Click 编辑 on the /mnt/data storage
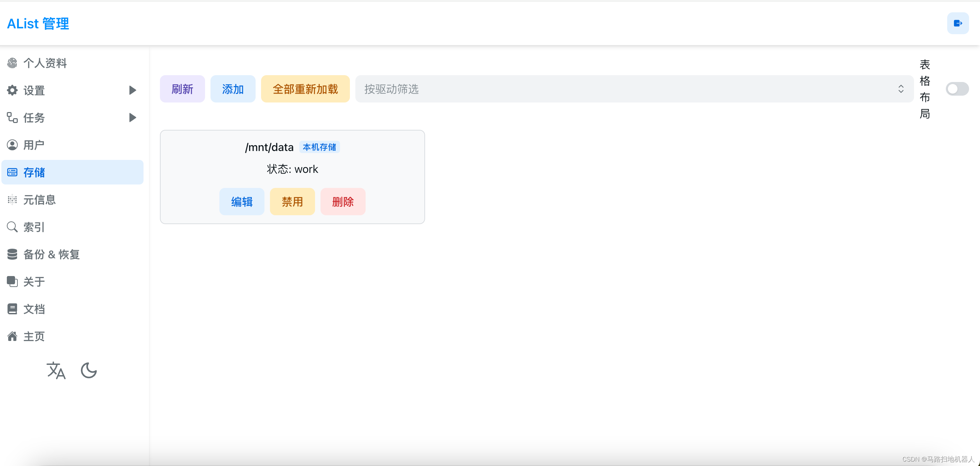The width and height of the screenshot is (980, 466). 242,202
